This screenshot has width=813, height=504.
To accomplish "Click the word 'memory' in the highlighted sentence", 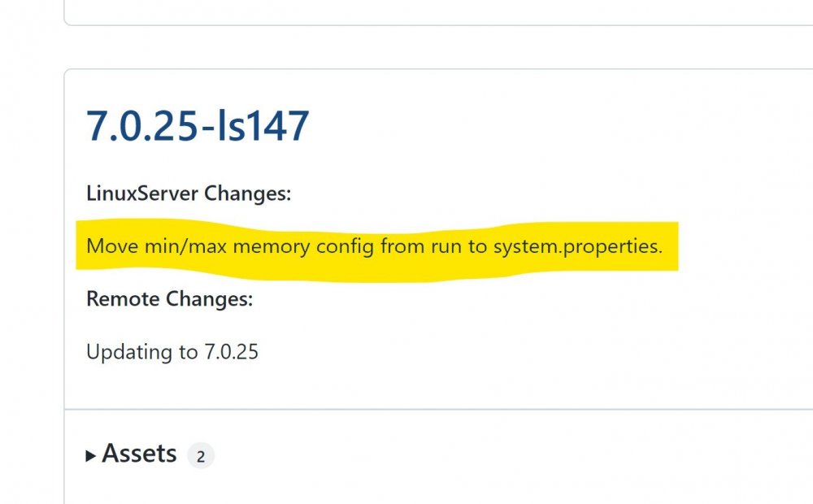I will [x=272, y=246].
